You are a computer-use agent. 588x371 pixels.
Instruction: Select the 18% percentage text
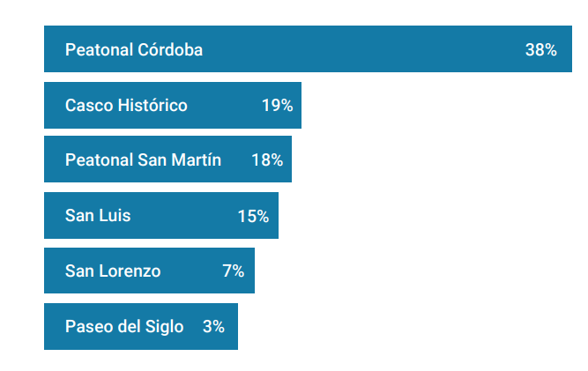(267, 160)
